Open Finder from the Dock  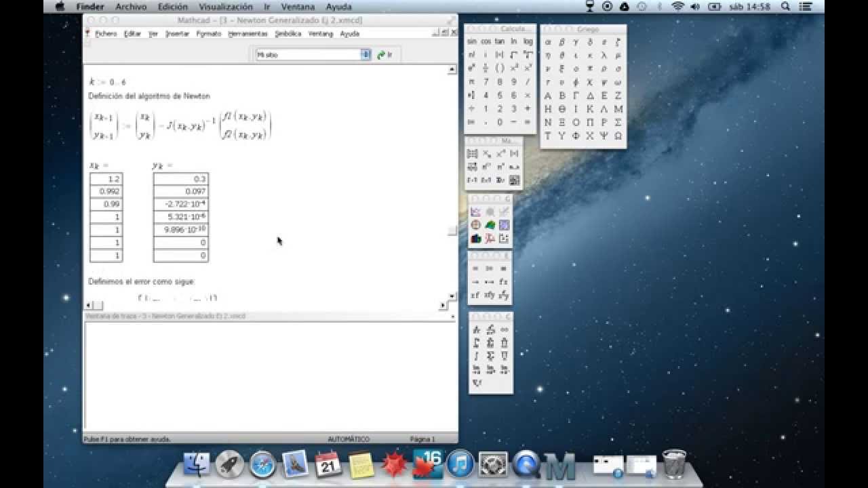197,464
